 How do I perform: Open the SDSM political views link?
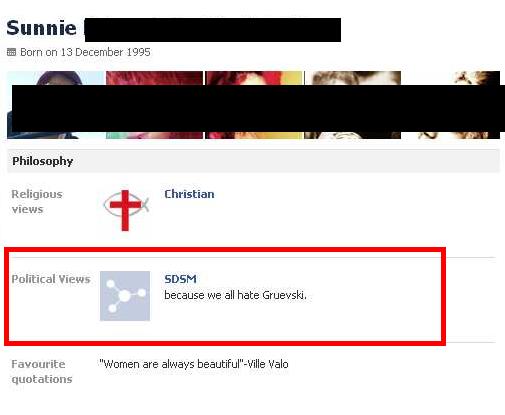coord(180,279)
